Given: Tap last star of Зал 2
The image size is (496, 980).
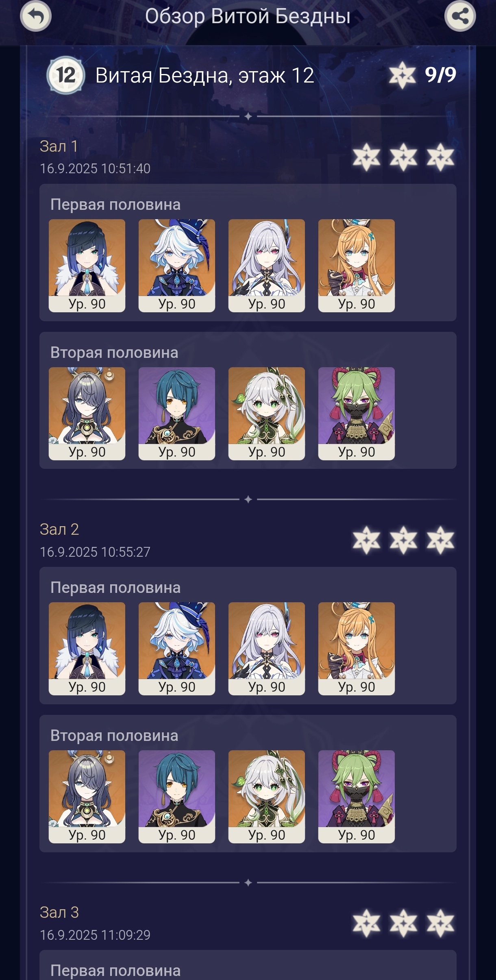Looking at the screenshot, I should [x=440, y=540].
